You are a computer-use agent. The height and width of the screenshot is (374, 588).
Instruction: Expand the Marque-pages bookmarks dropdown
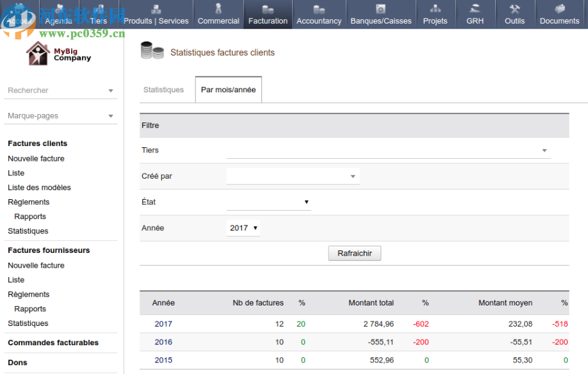pos(60,116)
